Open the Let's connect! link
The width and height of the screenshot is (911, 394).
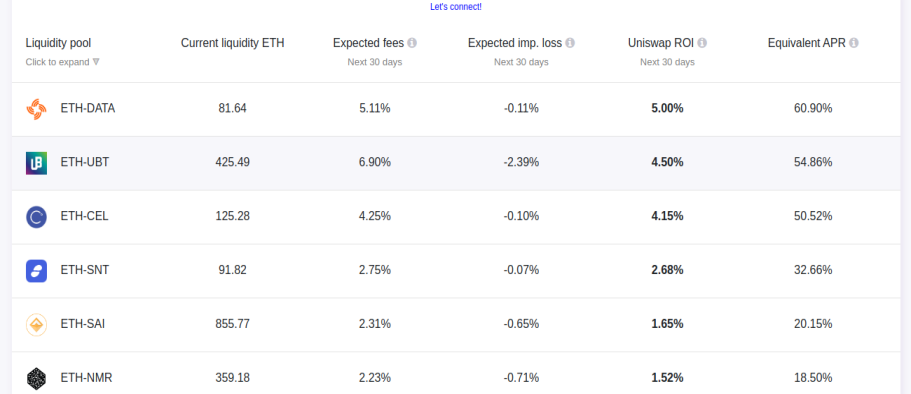(456, 7)
